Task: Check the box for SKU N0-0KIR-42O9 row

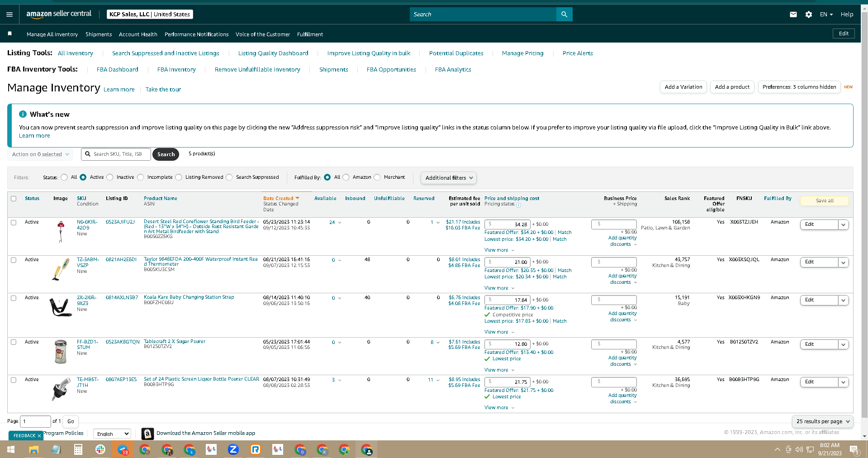Action: pos(14,223)
